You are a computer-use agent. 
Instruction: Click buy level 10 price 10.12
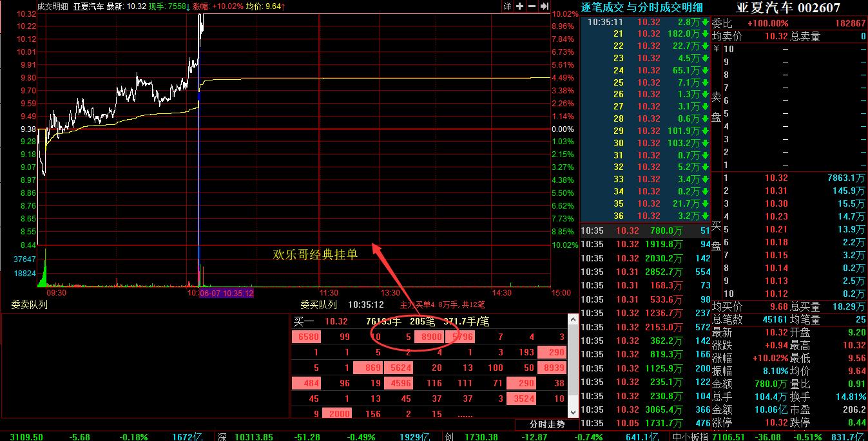coord(776,294)
